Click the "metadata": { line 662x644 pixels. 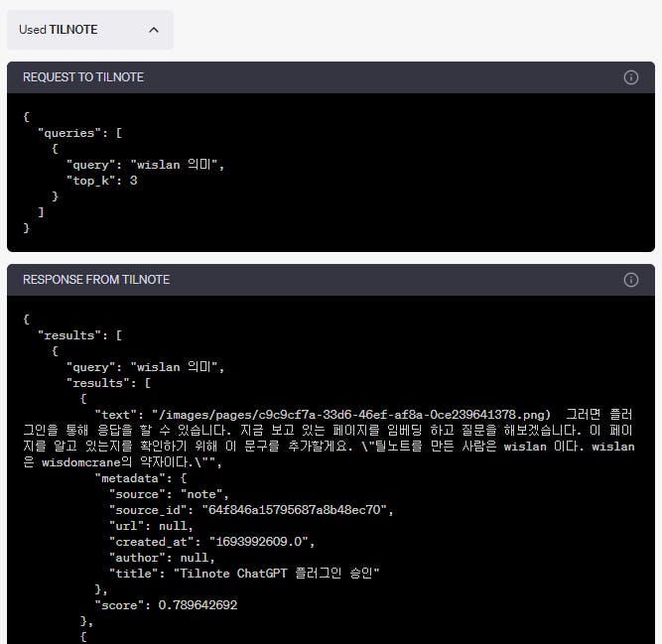point(141,478)
